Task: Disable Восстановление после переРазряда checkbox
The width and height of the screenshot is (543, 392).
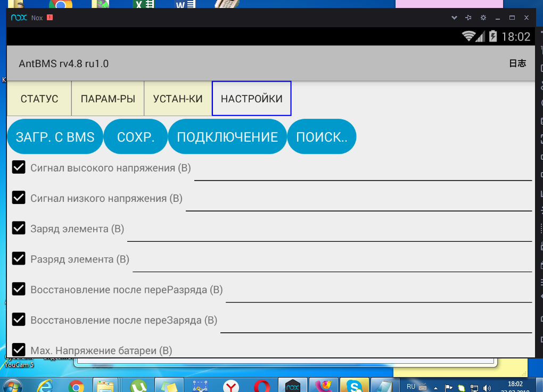Action: pos(19,289)
